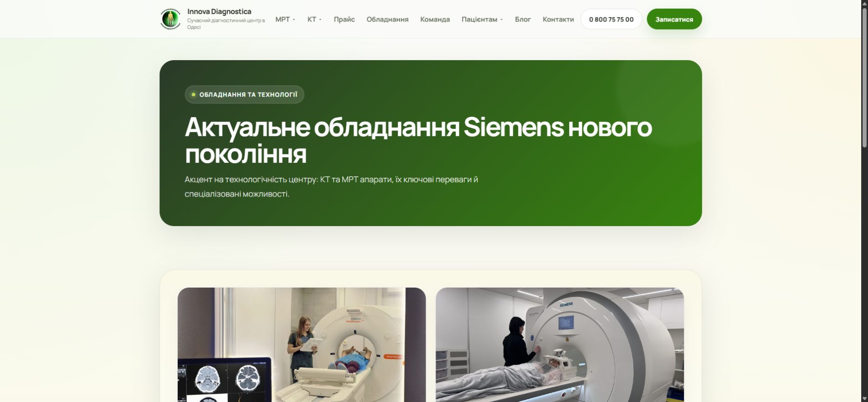Expand the МРТ dropdown menu
868x402 pixels.
[285, 19]
